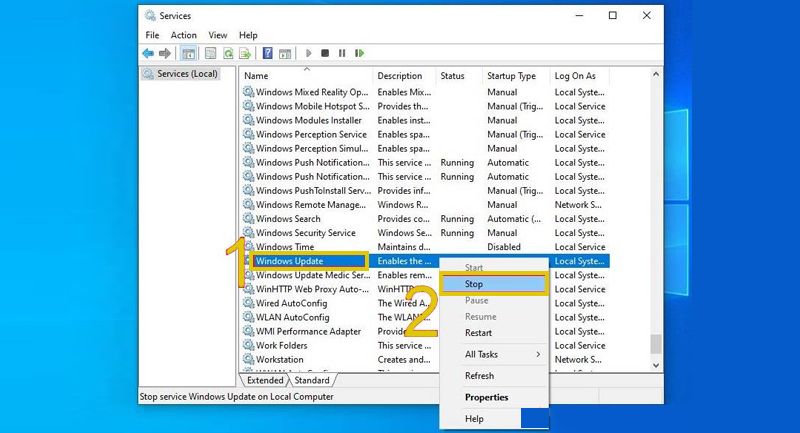The image size is (800, 433).
Task: Click the Services app icon in title bar
Action: [x=149, y=16]
